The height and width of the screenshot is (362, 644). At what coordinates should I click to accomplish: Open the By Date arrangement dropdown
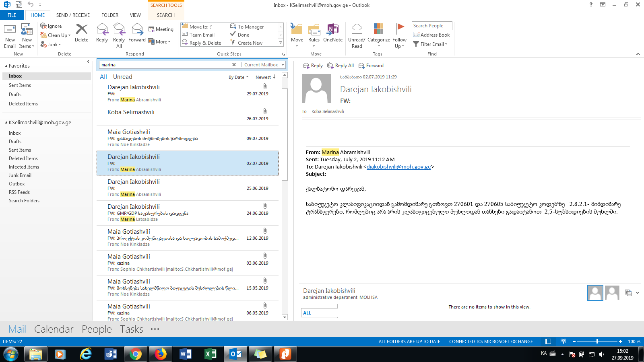[238, 77]
